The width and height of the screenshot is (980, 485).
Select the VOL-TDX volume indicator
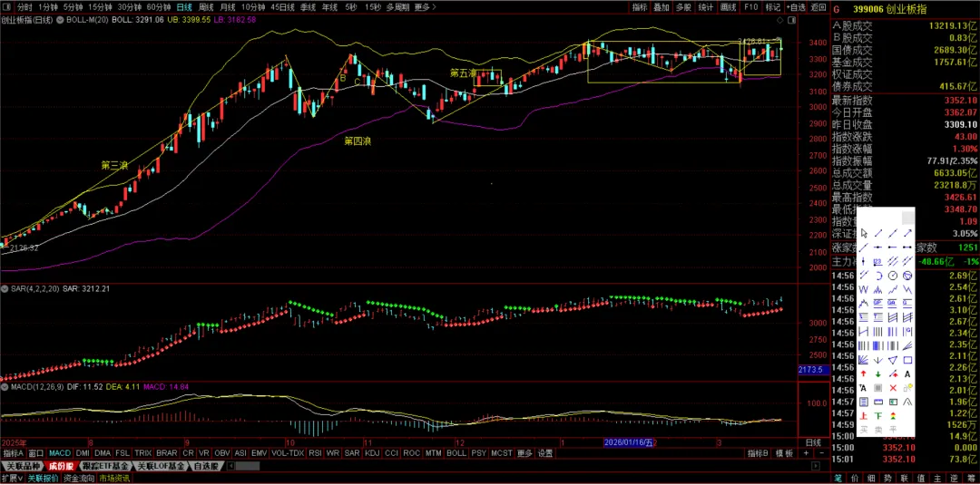[x=289, y=453]
